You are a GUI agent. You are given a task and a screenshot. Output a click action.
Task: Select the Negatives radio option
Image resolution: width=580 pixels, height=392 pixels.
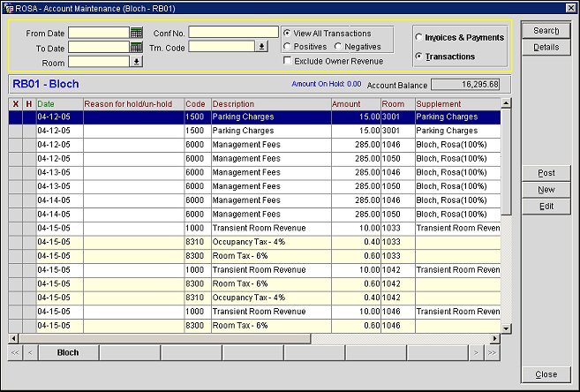point(339,47)
